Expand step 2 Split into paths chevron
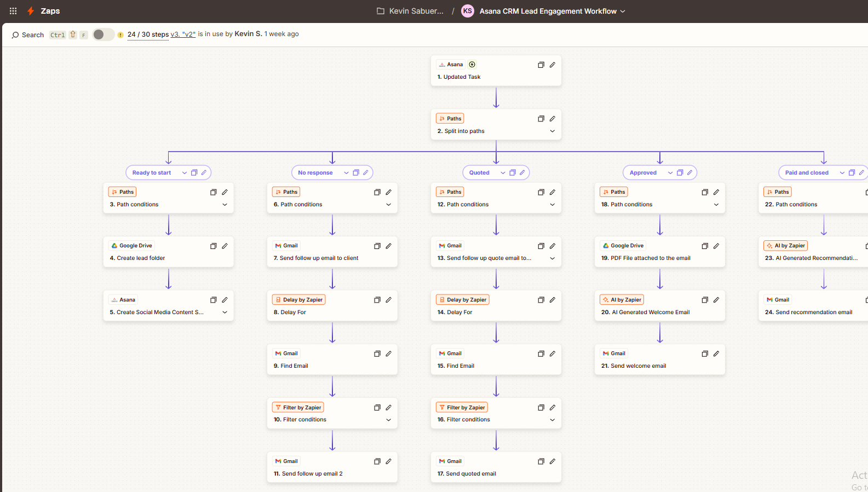Screen dimensions: 868x492 (553, 131)
